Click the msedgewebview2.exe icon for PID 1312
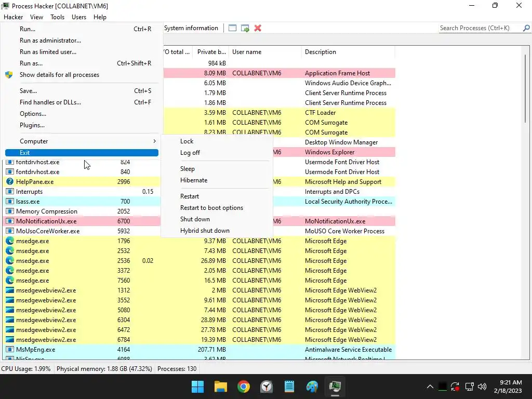 10,290
